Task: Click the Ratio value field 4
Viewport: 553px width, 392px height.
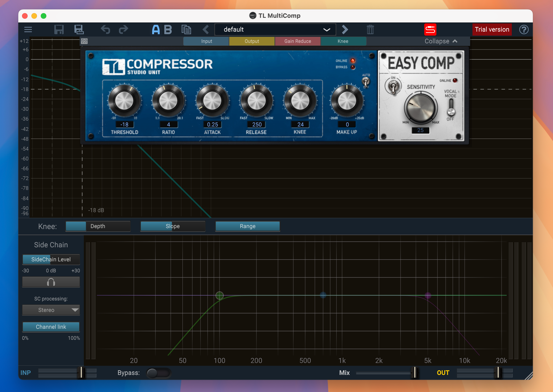Action: click(168, 124)
